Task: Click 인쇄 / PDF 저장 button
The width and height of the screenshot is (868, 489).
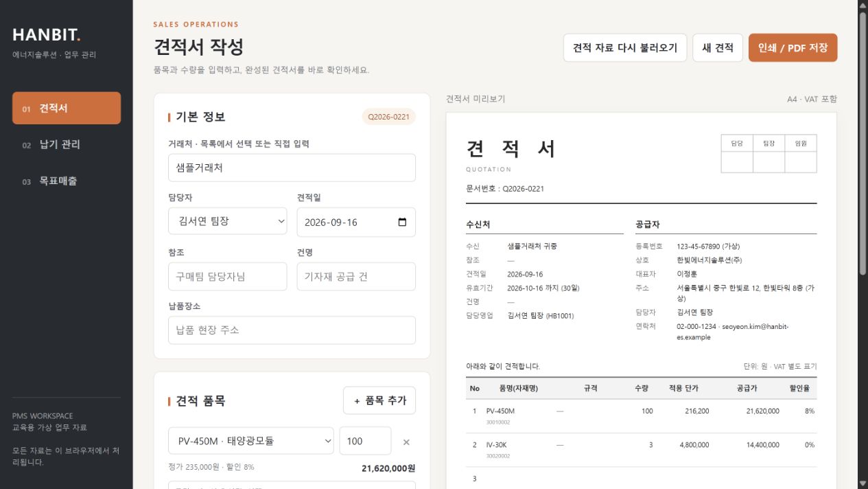Action: click(x=793, y=48)
